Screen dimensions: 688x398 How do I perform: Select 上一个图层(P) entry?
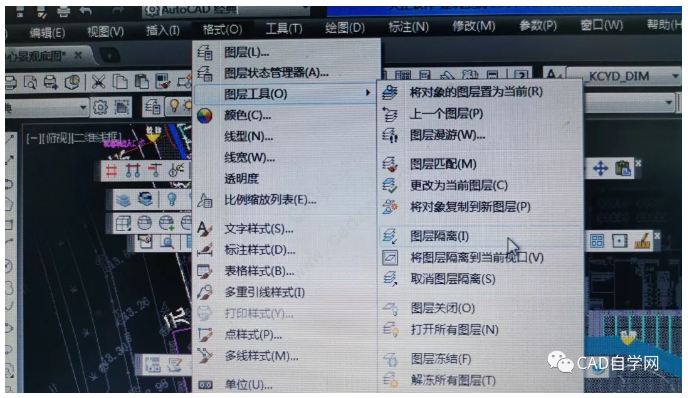tap(480, 114)
